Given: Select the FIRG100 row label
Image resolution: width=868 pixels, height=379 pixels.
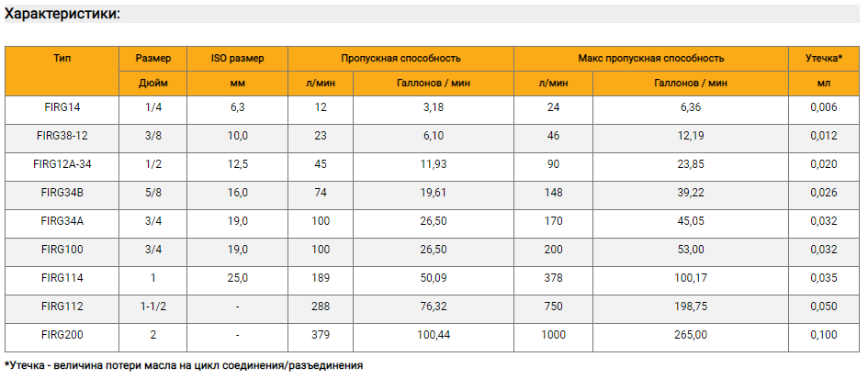Looking at the screenshot, I should (x=62, y=250).
